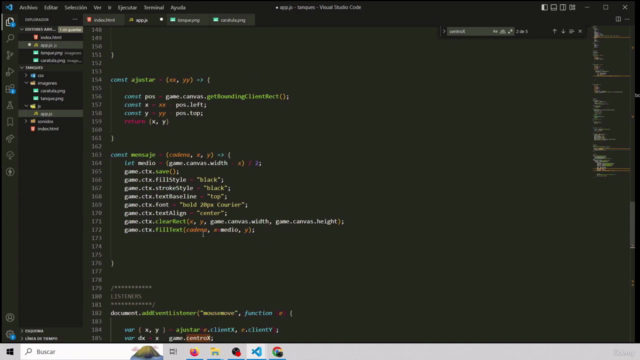Toggle bottom panel visibility

tap(554, 7)
